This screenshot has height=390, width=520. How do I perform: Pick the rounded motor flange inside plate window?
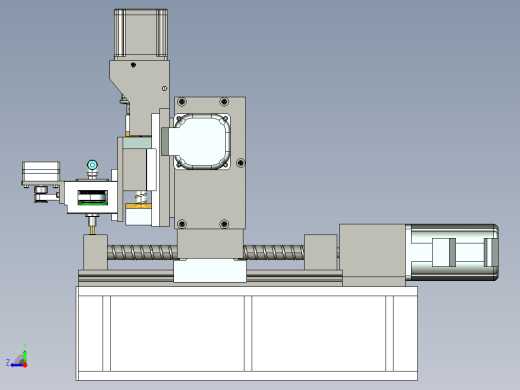pos(202,141)
